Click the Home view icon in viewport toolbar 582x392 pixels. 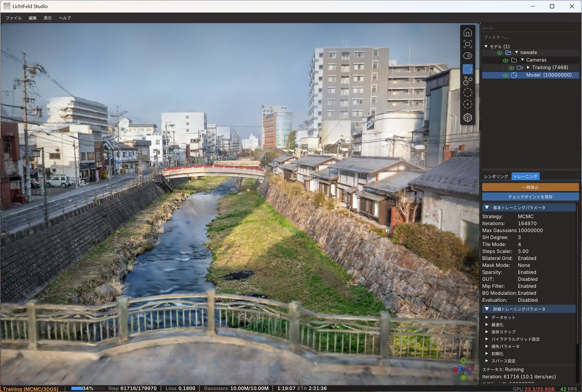pos(468,32)
